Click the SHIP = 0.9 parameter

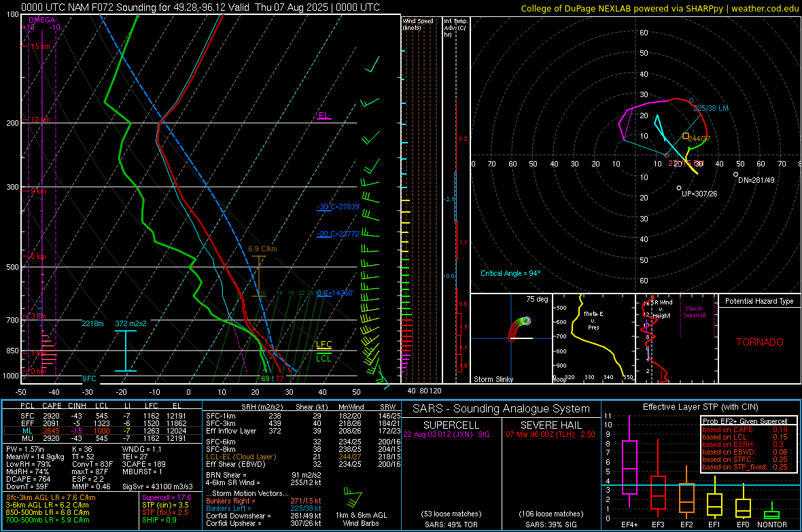click(159, 520)
